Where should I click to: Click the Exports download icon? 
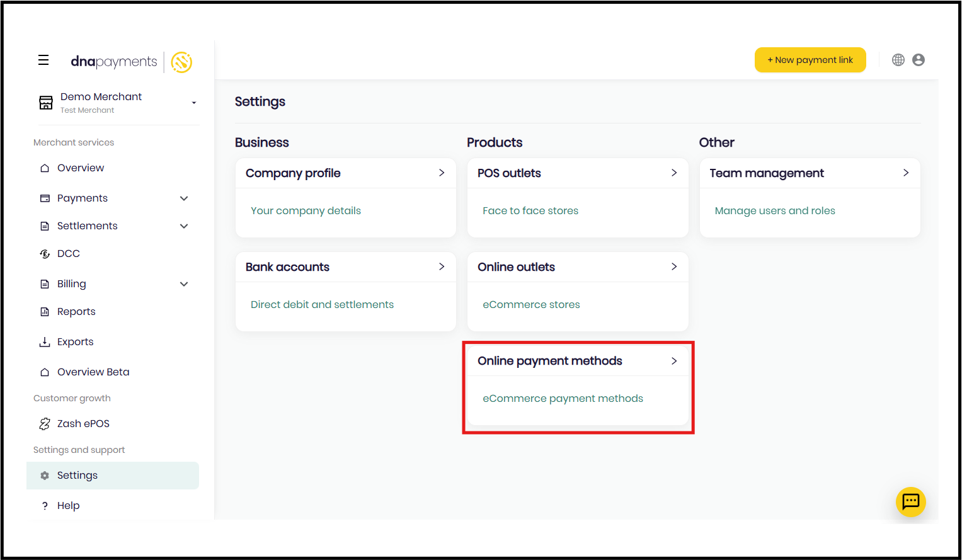pyautogui.click(x=45, y=342)
